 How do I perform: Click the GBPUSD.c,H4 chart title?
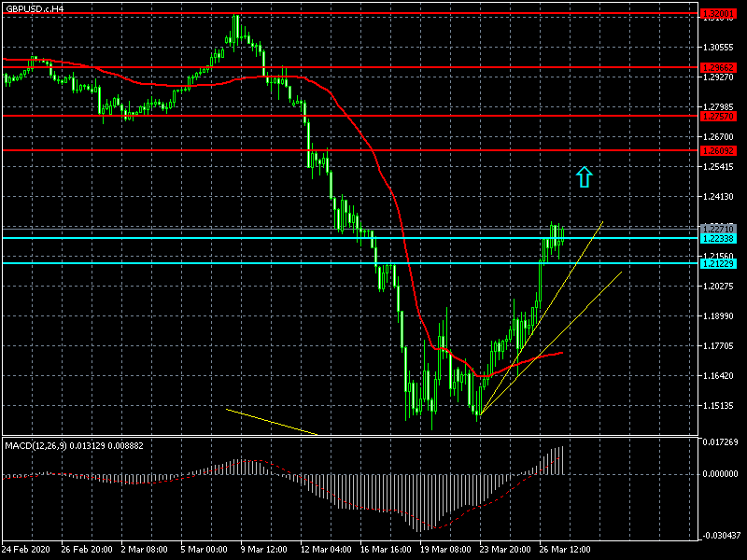35,8
